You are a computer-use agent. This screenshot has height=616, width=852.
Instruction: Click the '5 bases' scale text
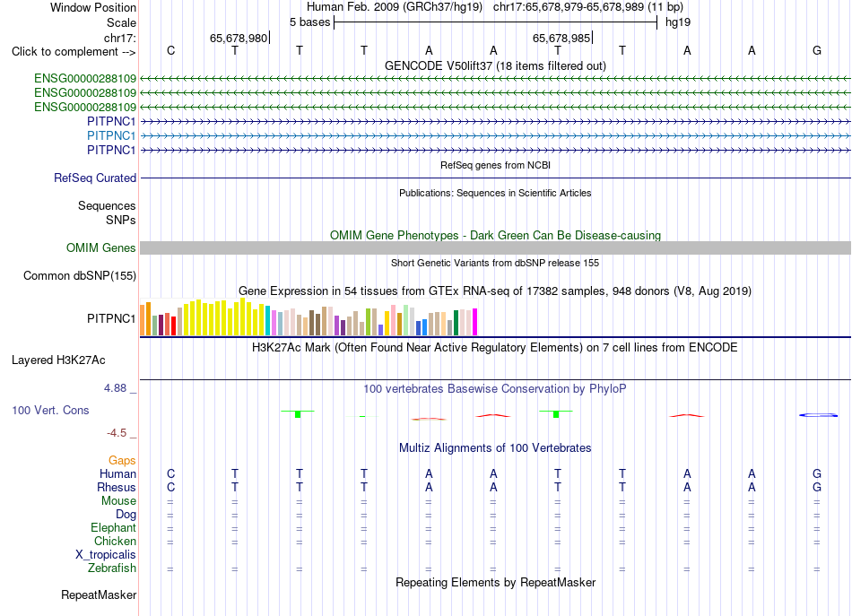[x=309, y=22]
